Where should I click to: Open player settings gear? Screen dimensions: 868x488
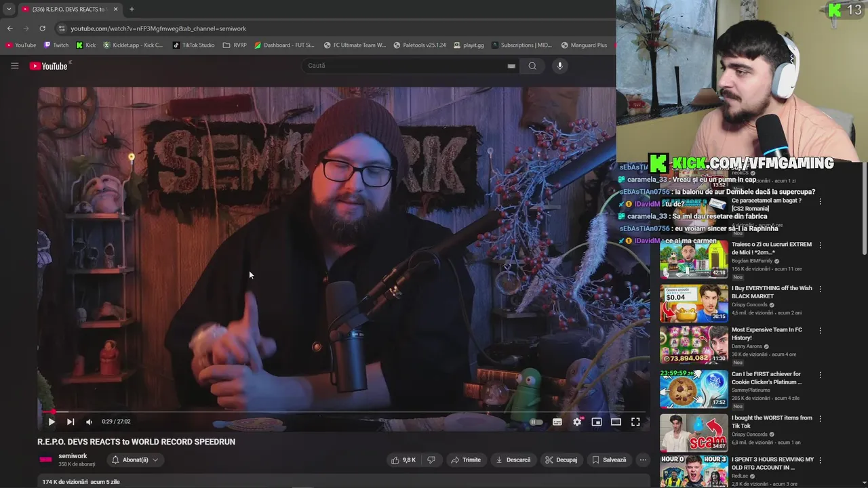point(577,422)
